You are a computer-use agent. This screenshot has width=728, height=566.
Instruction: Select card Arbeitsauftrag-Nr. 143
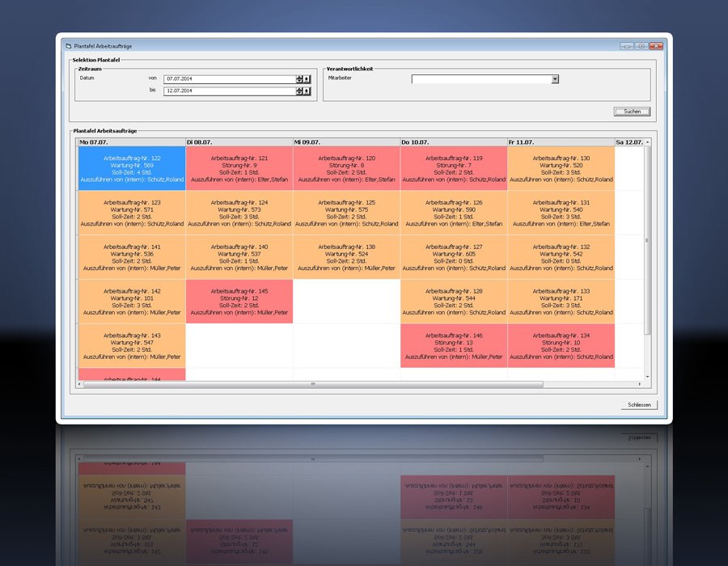tap(132, 345)
